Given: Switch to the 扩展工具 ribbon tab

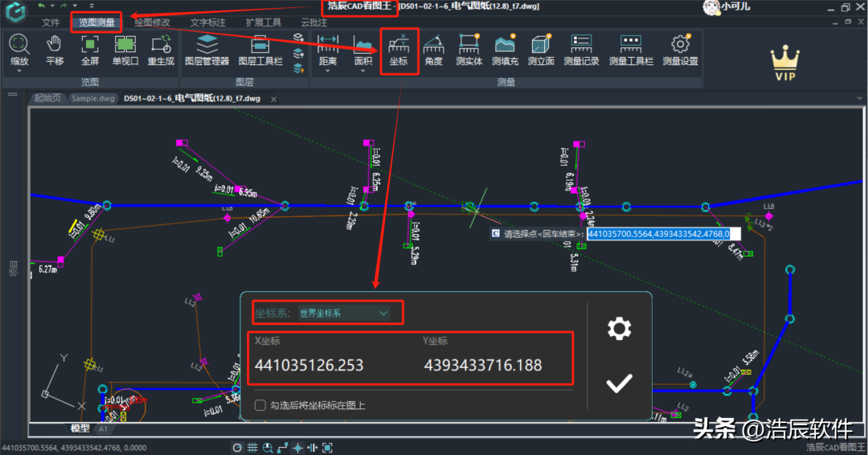Looking at the screenshot, I should tap(264, 23).
